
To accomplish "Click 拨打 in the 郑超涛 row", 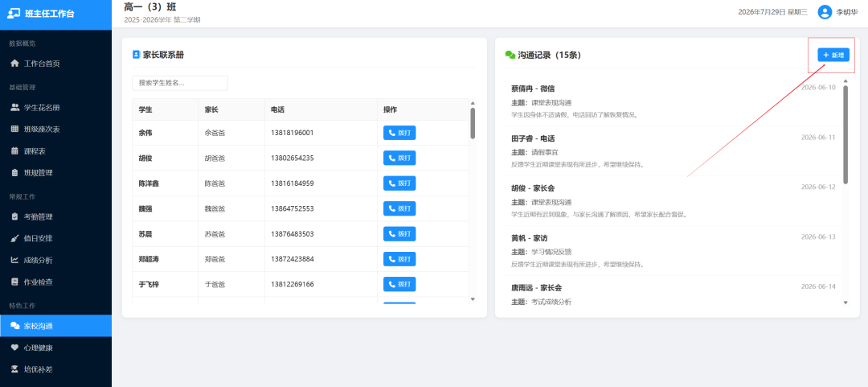I will (x=399, y=259).
